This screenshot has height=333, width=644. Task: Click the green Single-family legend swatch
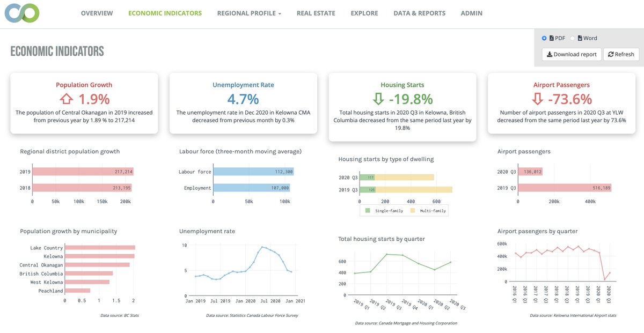pyautogui.click(x=368, y=211)
